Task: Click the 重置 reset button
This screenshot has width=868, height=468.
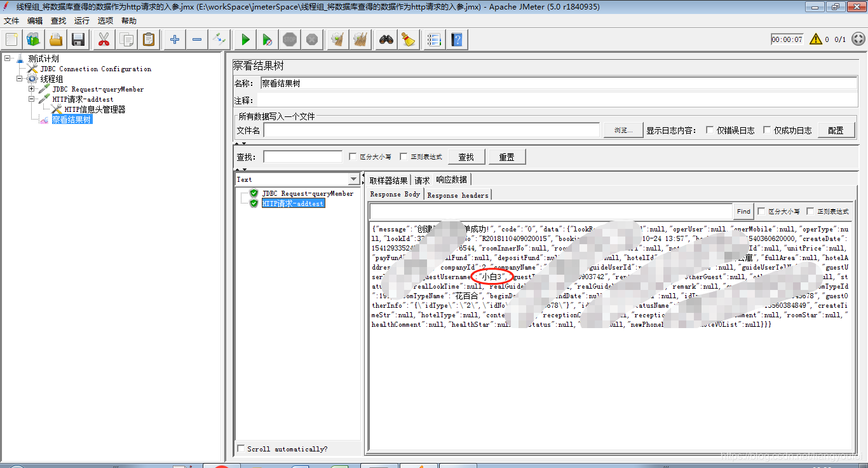Action: tap(506, 156)
